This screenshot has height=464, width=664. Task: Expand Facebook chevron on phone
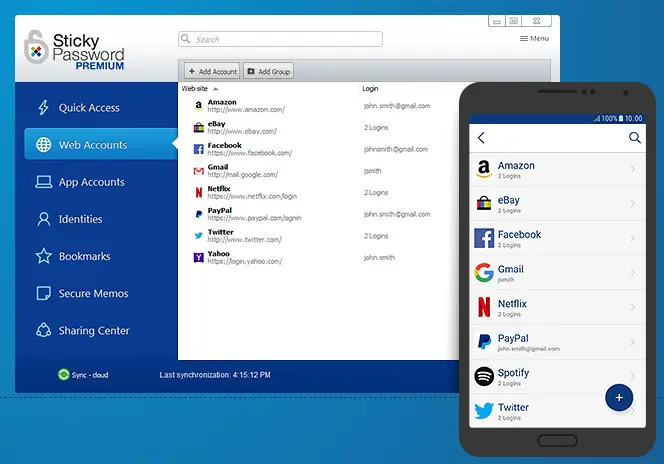pyautogui.click(x=632, y=238)
